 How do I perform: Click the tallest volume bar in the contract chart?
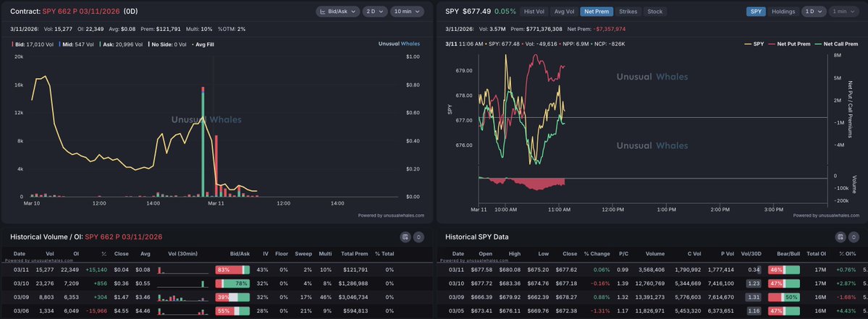point(203,142)
